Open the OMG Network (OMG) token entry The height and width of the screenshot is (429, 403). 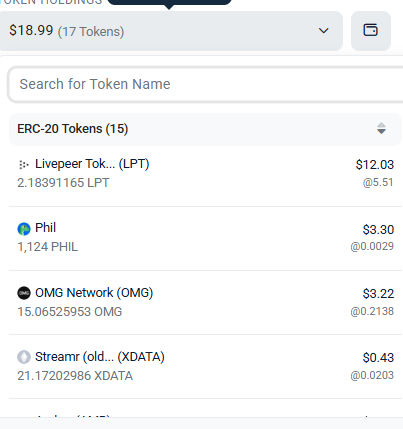point(205,302)
